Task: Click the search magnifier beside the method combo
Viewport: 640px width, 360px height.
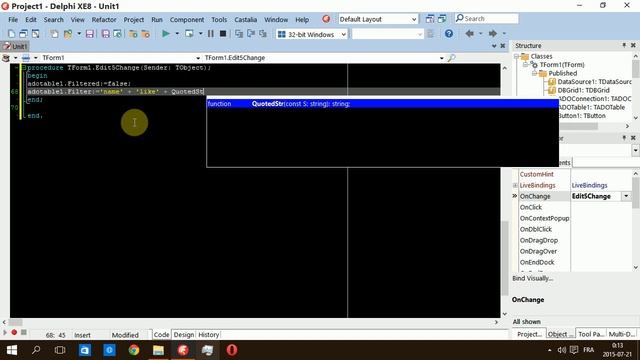Action: click(x=451, y=58)
